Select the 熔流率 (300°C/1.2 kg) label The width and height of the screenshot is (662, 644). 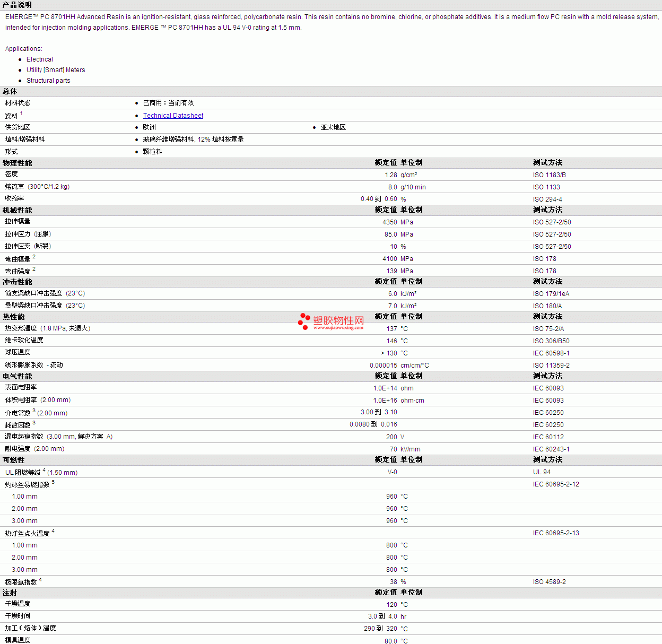pyautogui.click(x=37, y=187)
